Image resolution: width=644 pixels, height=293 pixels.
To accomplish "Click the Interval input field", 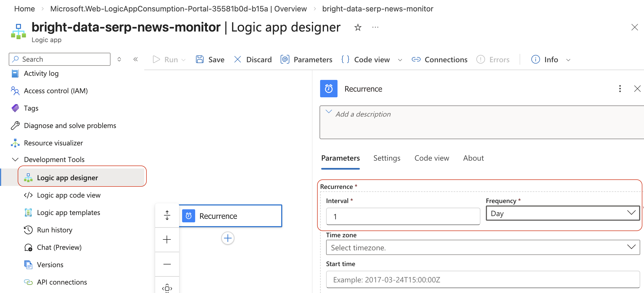I will pyautogui.click(x=403, y=217).
